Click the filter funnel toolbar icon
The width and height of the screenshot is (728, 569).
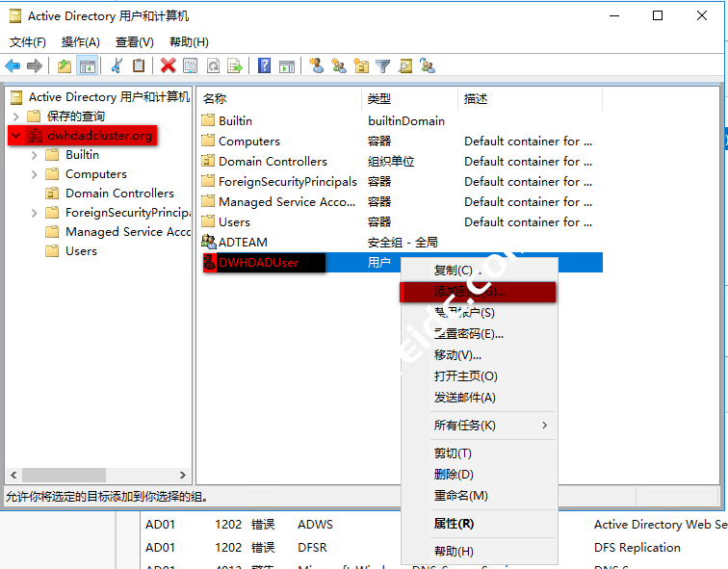click(383, 65)
